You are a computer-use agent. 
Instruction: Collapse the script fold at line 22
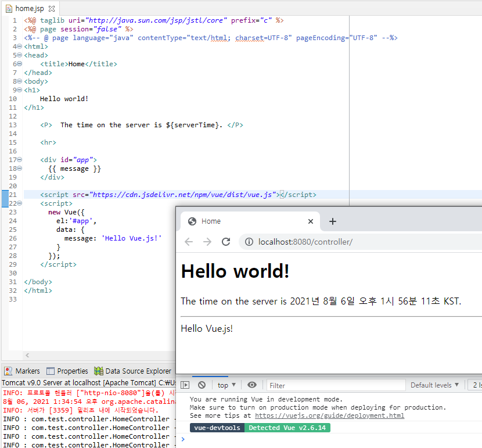(x=19, y=203)
